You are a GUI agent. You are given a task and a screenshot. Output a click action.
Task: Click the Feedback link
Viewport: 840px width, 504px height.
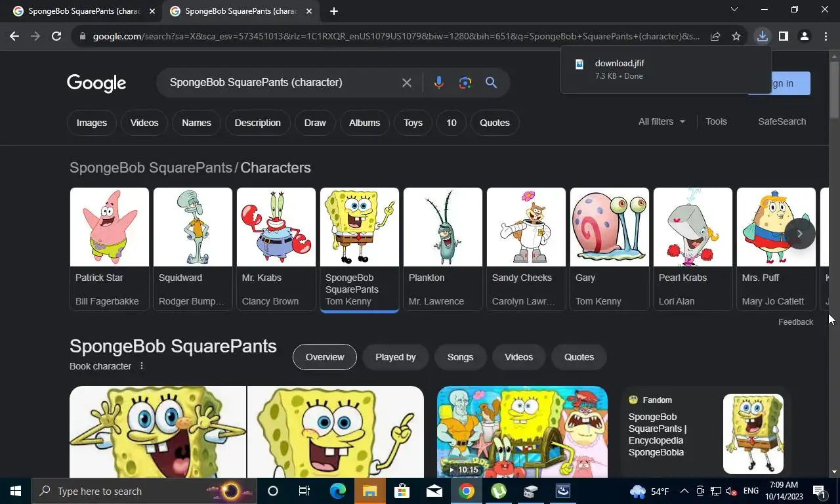[x=795, y=322]
